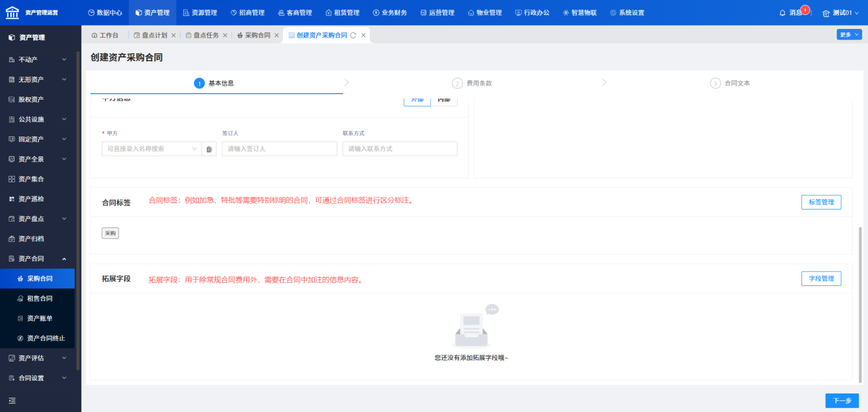Switch to the 工作台 tab
The height and width of the screenshot is (412, 868).
[105, 35]
